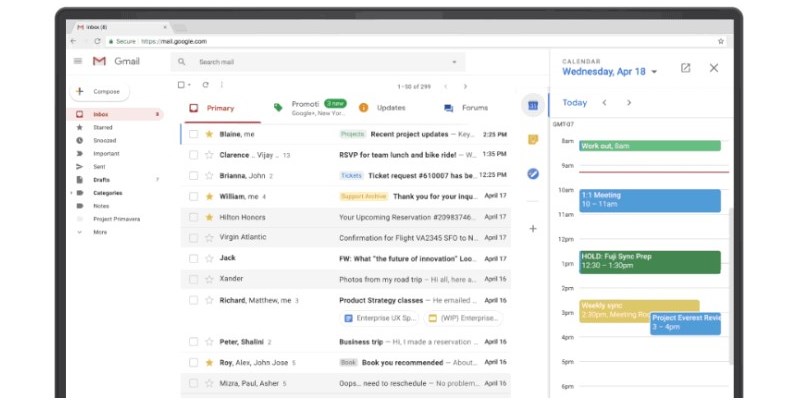The height and width of the screenshot is (400, 800).
Task: Star the Jack email
Action: click(209, 259)
